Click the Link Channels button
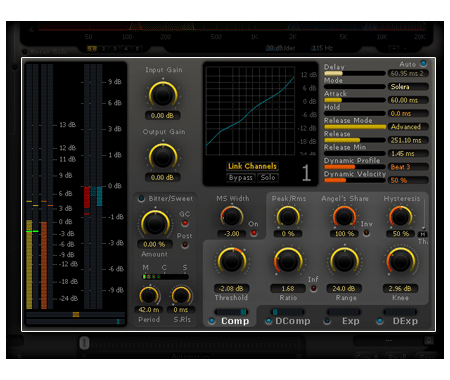The height and width of the screenshot is (380, 450). tap(252, 166)
